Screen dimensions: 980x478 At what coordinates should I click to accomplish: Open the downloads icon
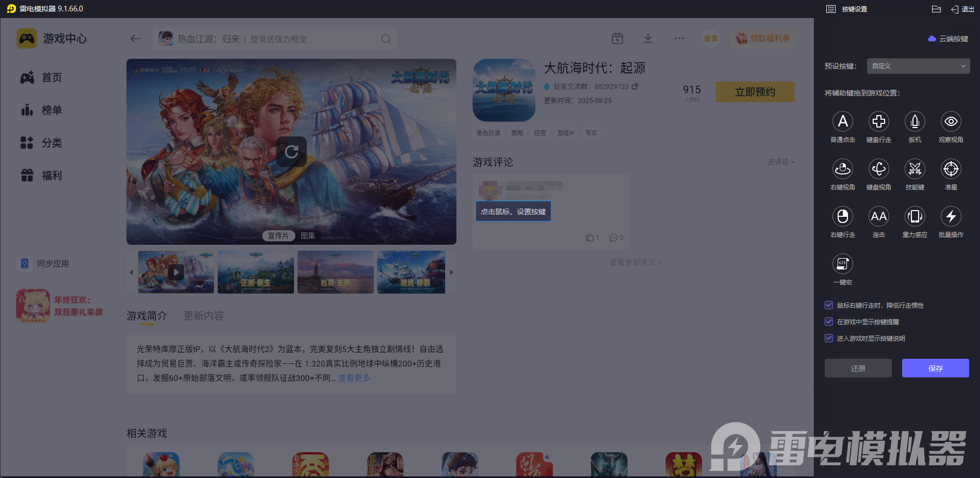(x=648, y=38)
